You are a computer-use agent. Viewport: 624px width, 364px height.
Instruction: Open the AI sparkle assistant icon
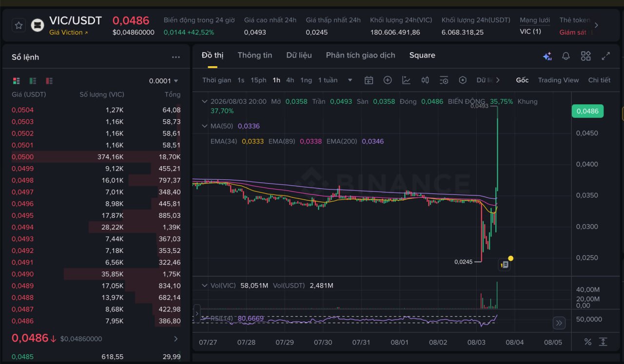point(547,56)
